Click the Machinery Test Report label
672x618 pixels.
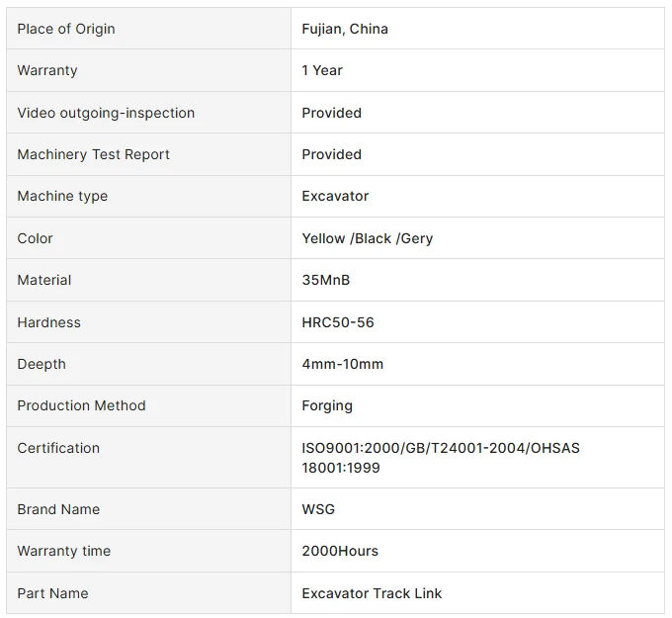coord(94,154)
